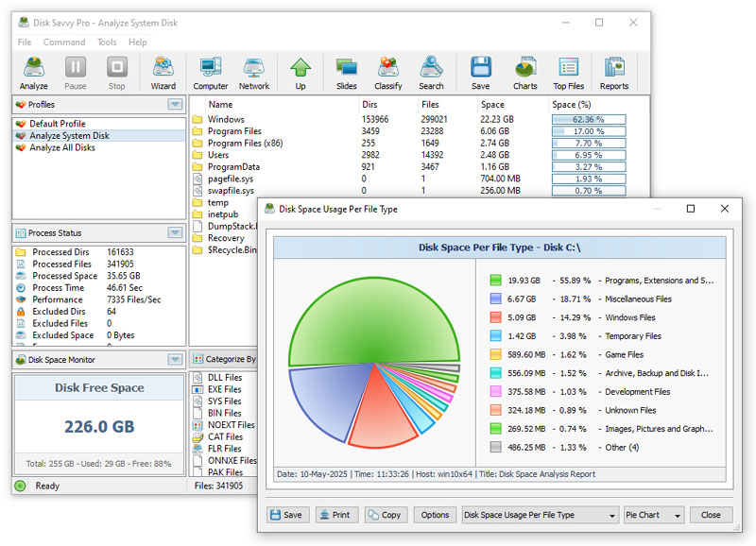
Task: Click the Network toolbar icon
Action: [253, 73]
